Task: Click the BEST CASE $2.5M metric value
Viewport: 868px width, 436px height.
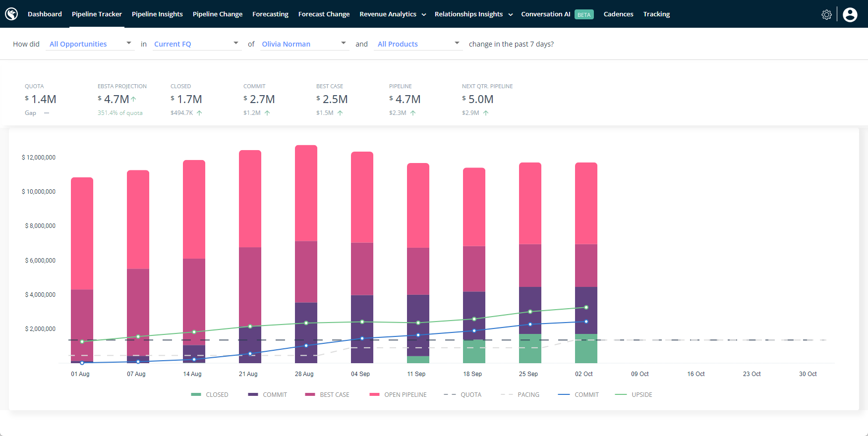Action: coord(332,99)
